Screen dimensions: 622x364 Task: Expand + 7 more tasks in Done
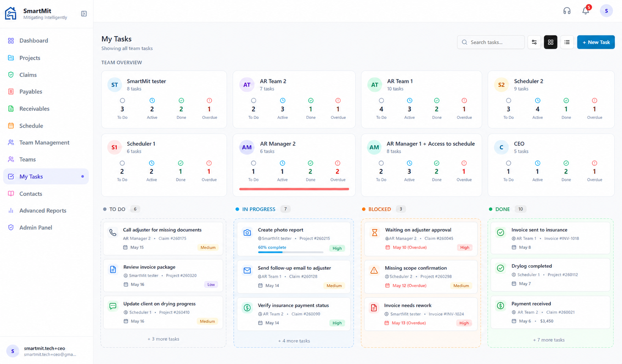[x=549, y=340]
